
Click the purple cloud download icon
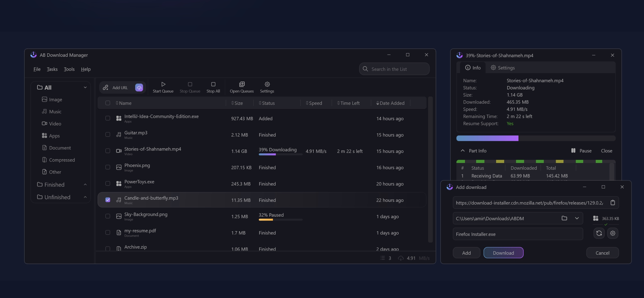tap(139, 88)
